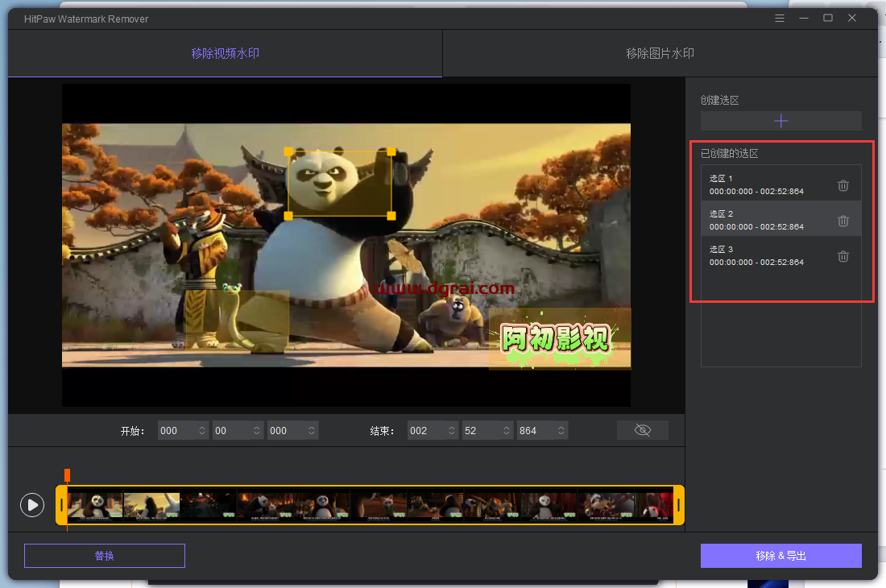The height and width of the screenshot is (588, 886).
Task: Select the 阿初影视 logo selection box
Action: 560,338
